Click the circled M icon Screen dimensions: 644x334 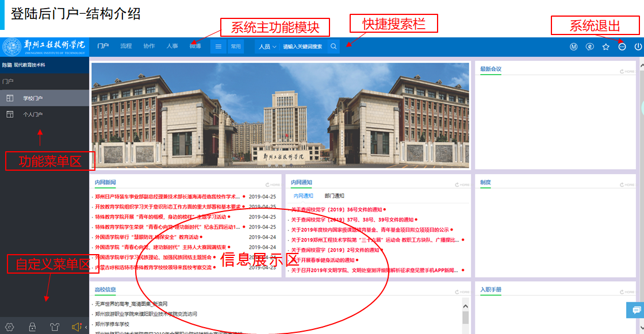click(x=573, y=47)
